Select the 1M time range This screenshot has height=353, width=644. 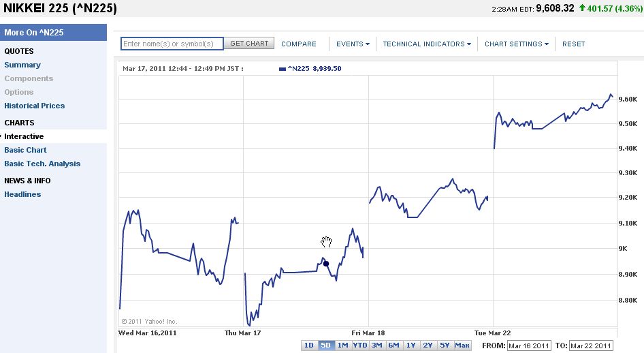tap(343, 346)
